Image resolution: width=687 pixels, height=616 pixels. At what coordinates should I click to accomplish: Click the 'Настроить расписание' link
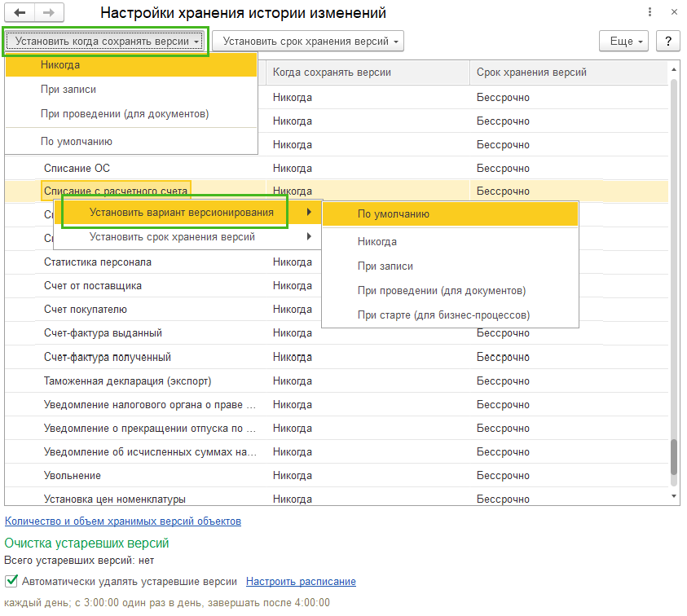pos(301,582)
